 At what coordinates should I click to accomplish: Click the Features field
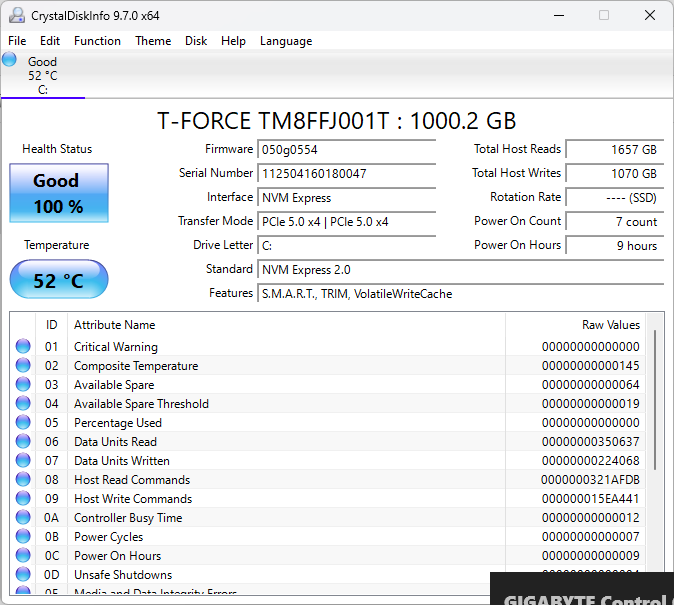[461, 294]
